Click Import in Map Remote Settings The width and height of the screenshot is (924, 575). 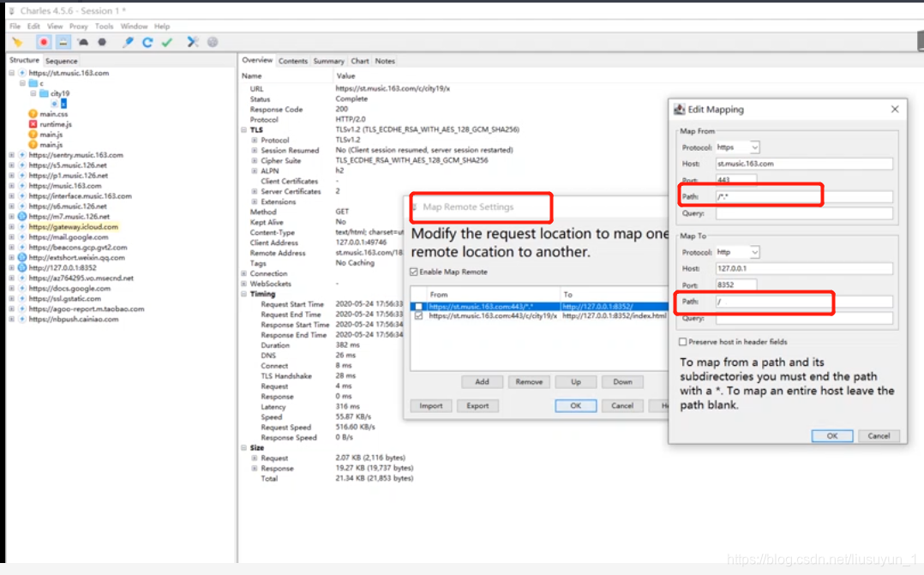coord(431,406)
